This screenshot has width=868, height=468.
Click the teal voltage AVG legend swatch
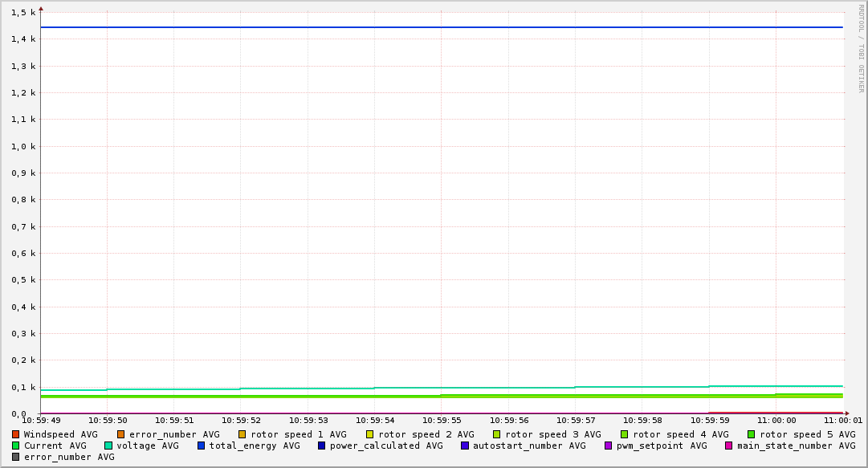click(x=108, y=446)
